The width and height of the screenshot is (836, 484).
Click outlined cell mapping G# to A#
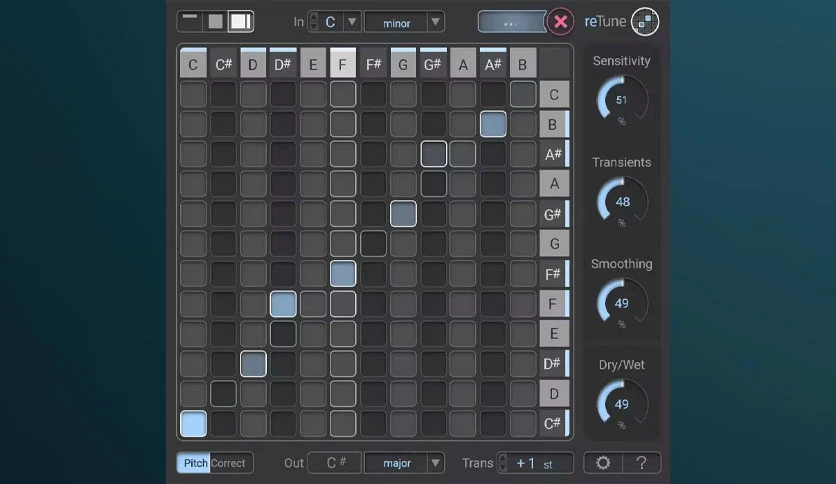433,154
